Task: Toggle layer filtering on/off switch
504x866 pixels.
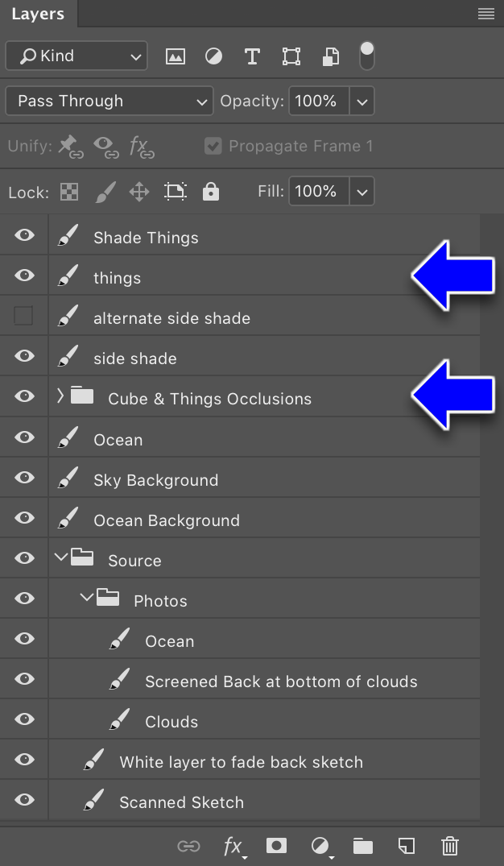Action: click(x=367, y=56)
